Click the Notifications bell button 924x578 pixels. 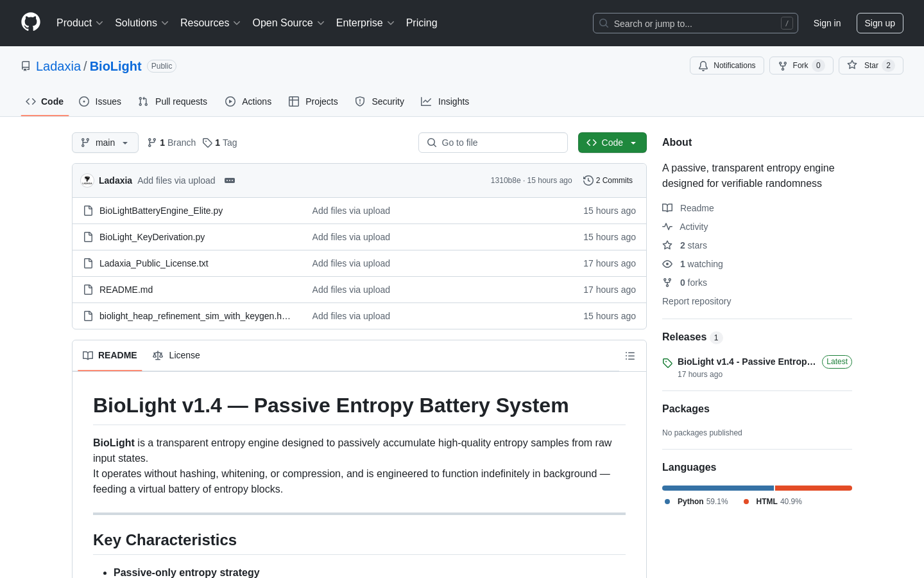[727, 66]
